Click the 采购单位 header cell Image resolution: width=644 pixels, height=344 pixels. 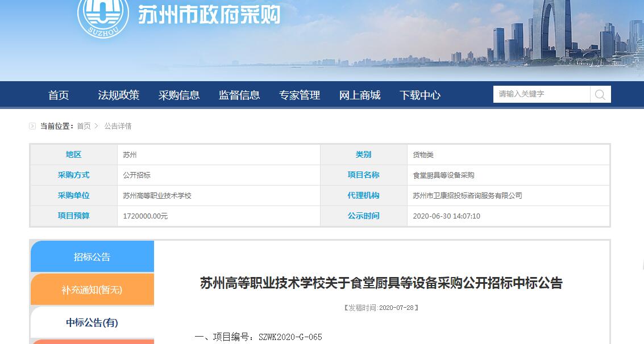[74, 196]
